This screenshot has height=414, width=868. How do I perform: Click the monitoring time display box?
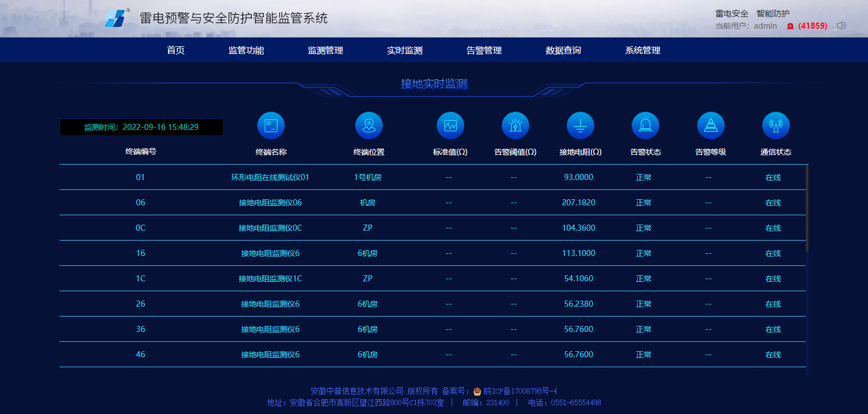coord(142,127)
